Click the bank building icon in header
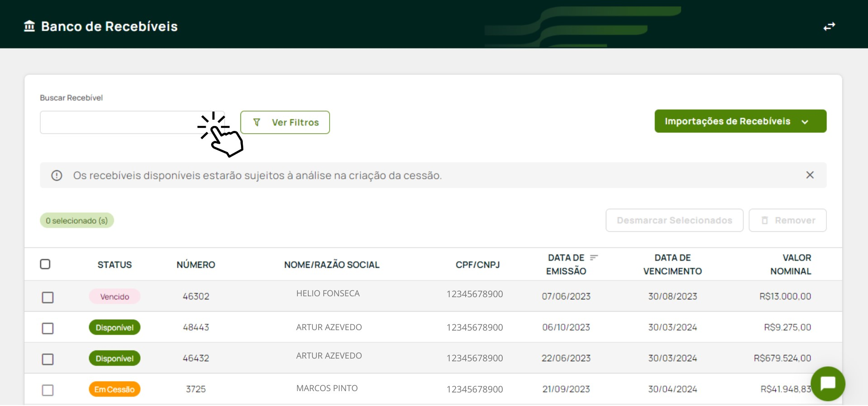 (x=29, y=26)
